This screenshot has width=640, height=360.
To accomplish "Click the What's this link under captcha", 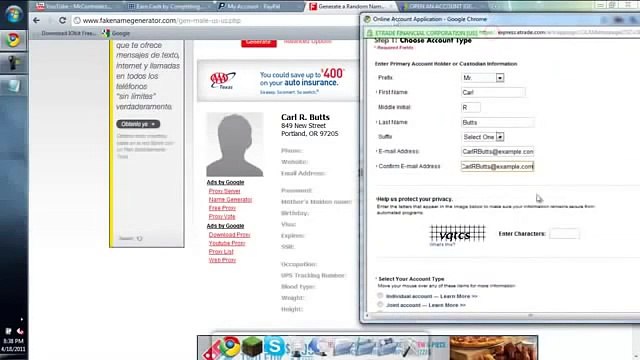I will pyautogui.click(x=442, y=244).
